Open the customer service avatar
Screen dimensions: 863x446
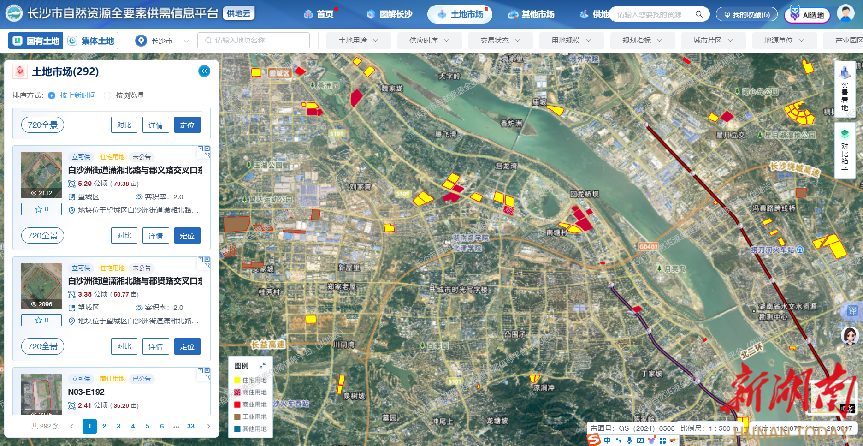[851, 338]
